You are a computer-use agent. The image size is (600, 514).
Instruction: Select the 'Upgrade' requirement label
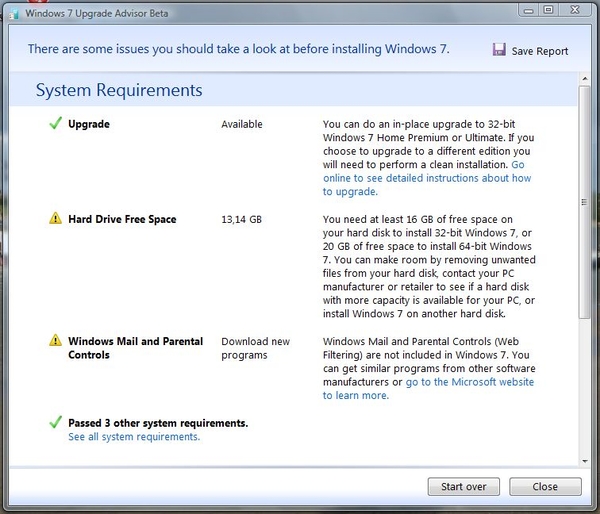pos(89,124)
